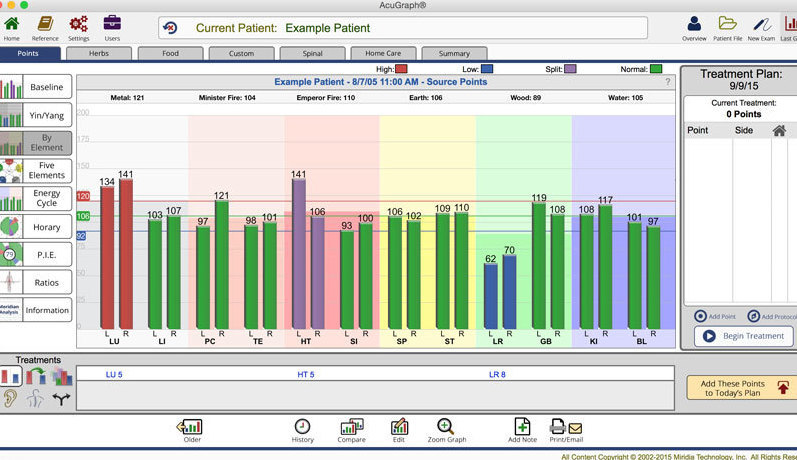Click the Zoom Graph magnifier icon
Viewport: 797px width, 460px height.
(x=445, y=428)
